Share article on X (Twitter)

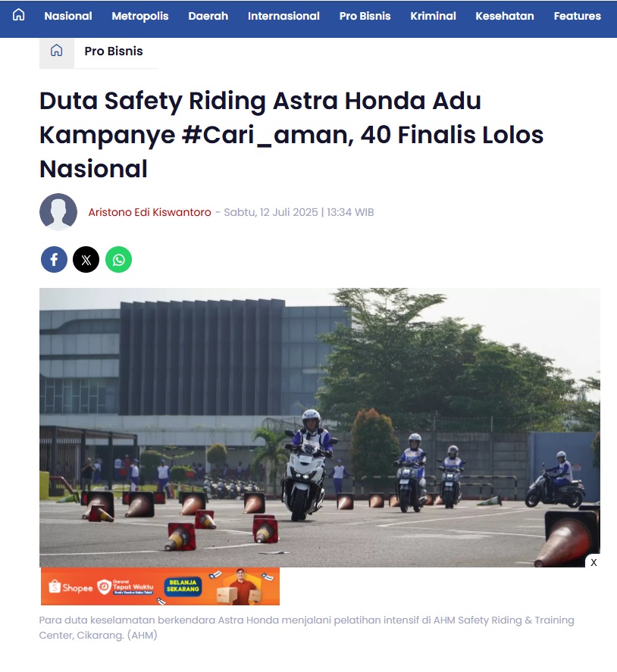click(86, 260)
